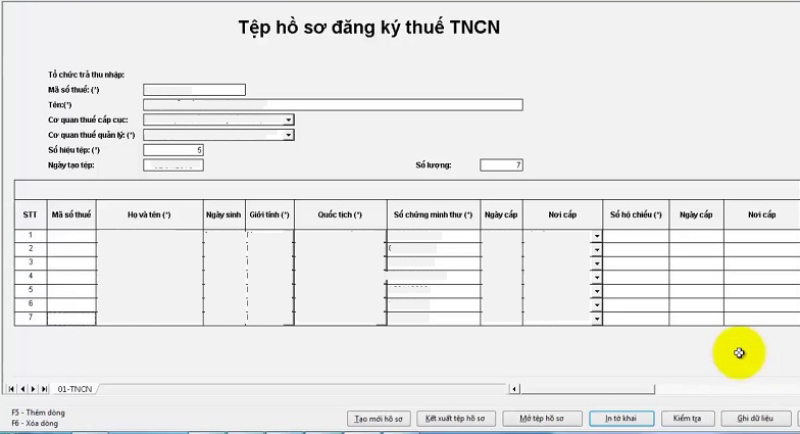Open Nơi cấp dropdown in row 2
This screenshot has width=800, height=434.
(x=597, y=250)
